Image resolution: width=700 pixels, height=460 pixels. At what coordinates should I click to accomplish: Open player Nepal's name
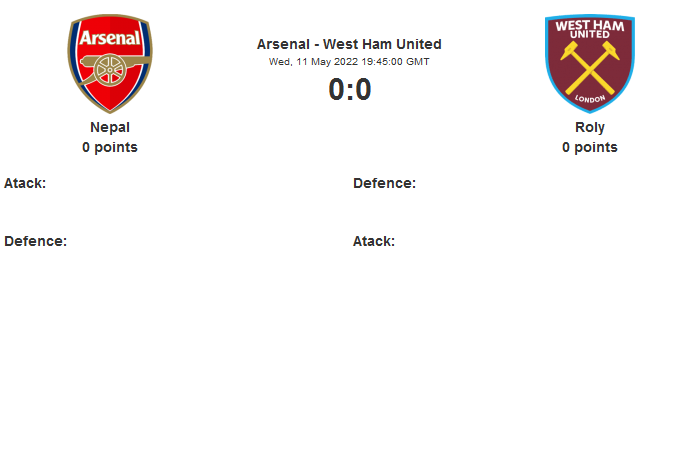click(110, 127)
